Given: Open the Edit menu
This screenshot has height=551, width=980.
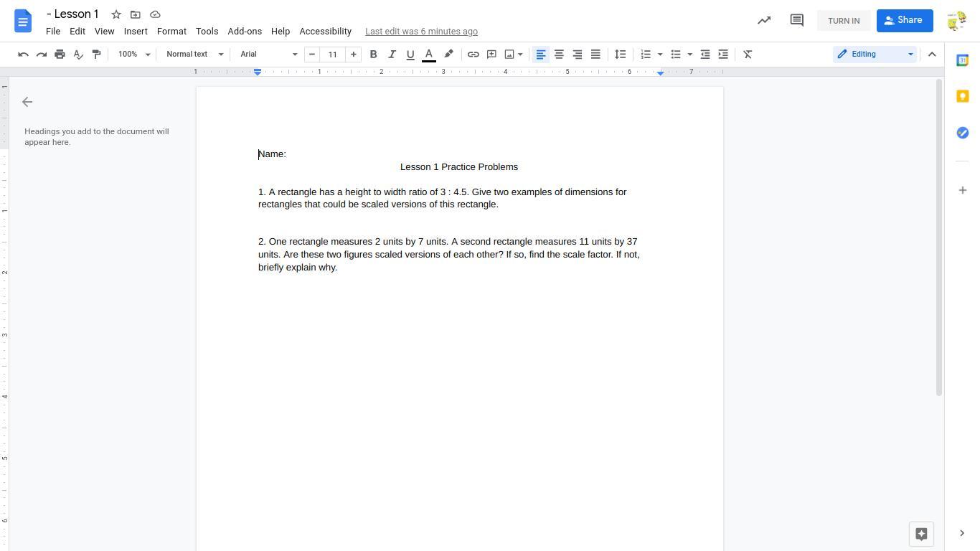Looking at the screenshot, I should (77, 32).
